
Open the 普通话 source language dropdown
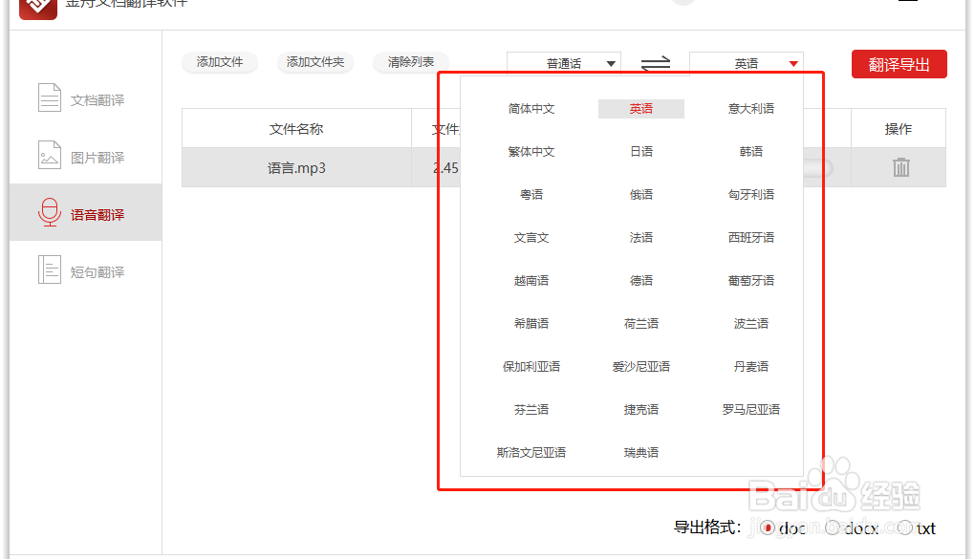point(562,62)
